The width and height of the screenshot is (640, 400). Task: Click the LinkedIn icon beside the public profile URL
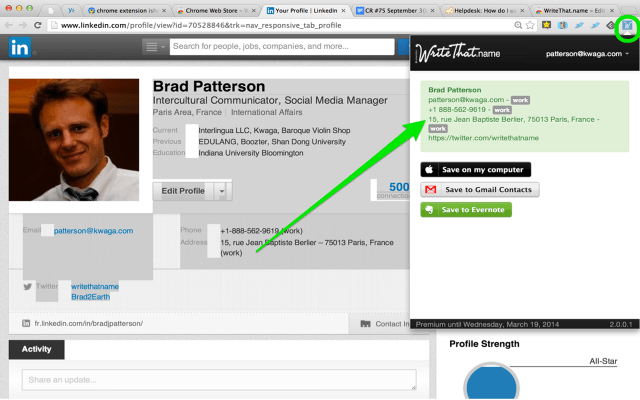[x=26, y=323]
